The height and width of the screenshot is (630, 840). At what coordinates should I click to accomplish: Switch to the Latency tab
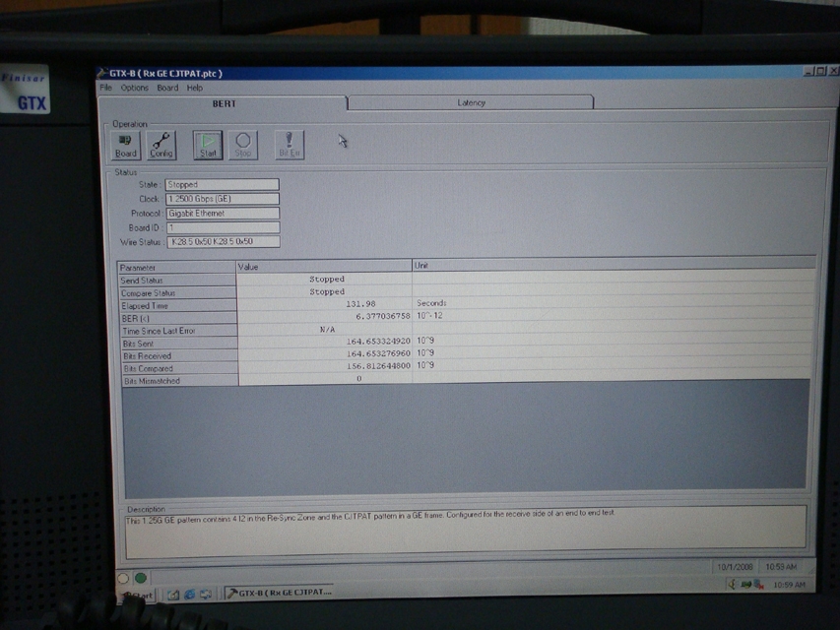tap(471, 102)
